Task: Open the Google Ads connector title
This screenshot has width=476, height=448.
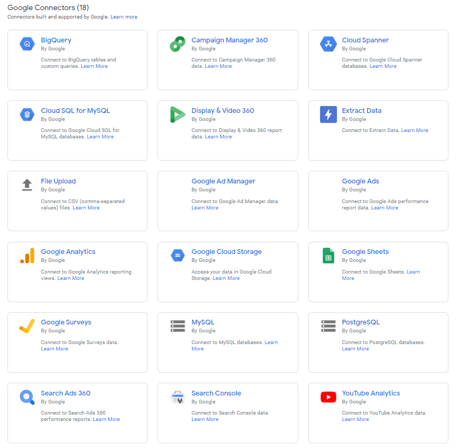Action: (360, 181)
